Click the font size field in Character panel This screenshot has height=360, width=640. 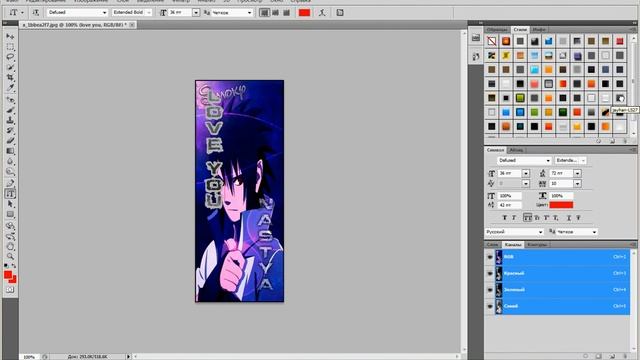[x=509, y=173]
